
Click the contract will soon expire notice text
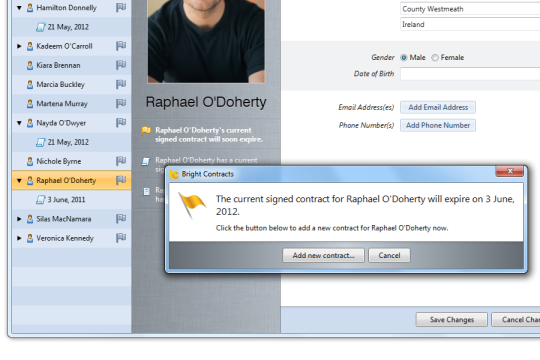(209, 135)
